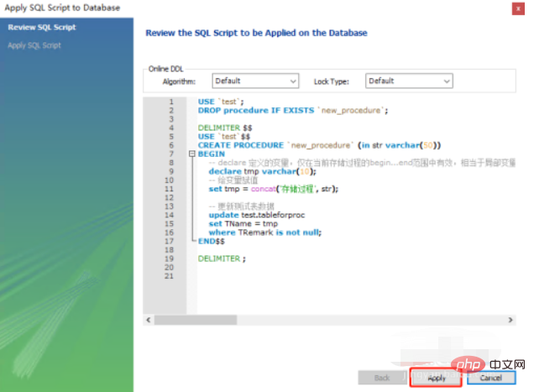The image size is (534, 392).
Task: Click the set tmp = concat line
Action: (x=274, y=189)
